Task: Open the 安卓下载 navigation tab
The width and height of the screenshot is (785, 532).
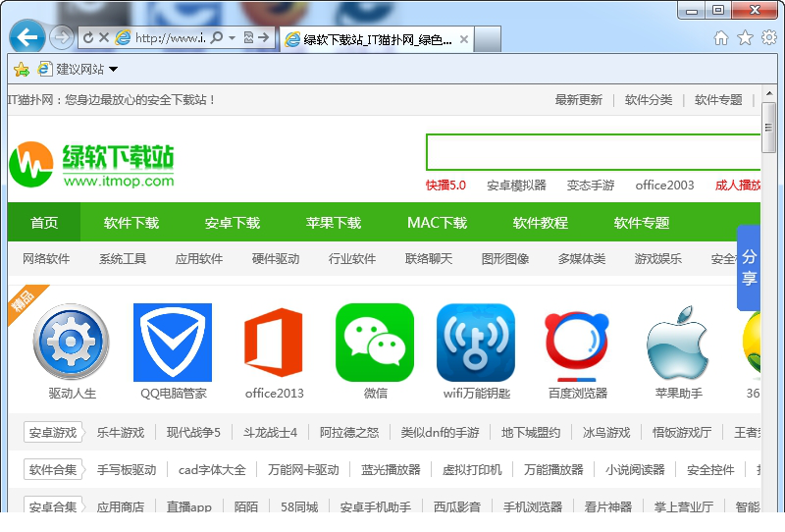Action: click(233, 223)
